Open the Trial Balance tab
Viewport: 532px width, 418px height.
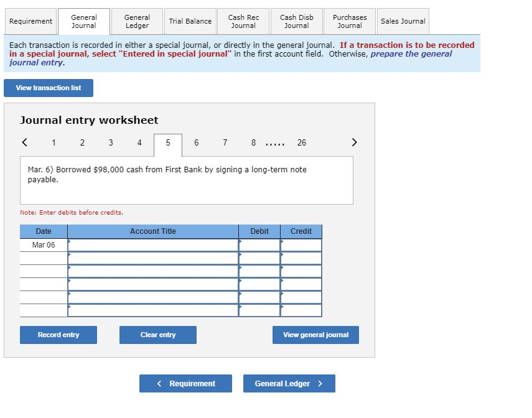(190, 21)
